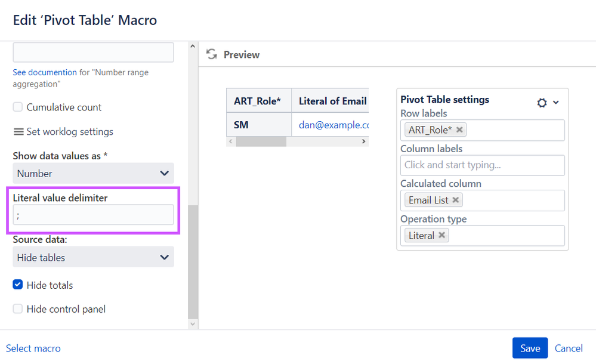Remove the Email List calculated column tag

[456, 200]
